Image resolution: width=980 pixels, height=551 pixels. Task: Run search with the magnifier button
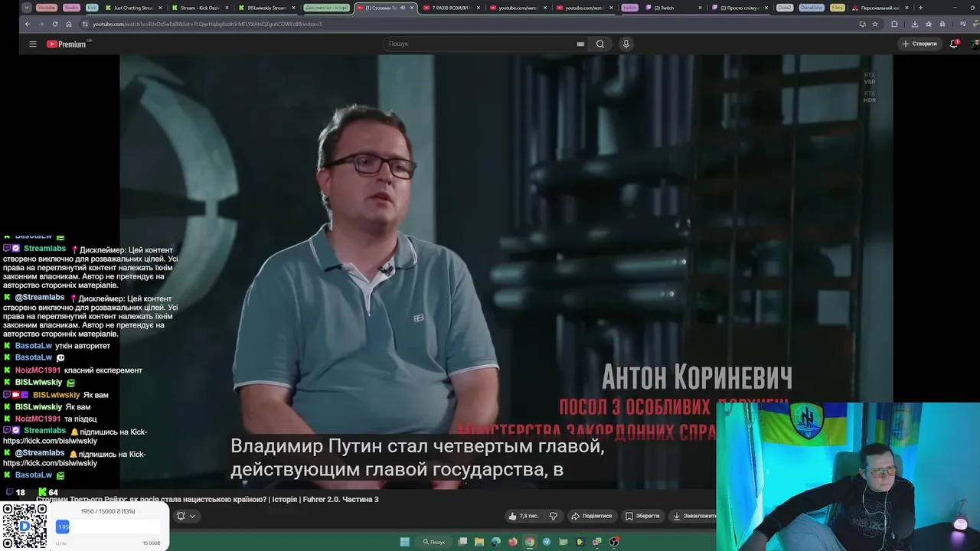point(600,44)
